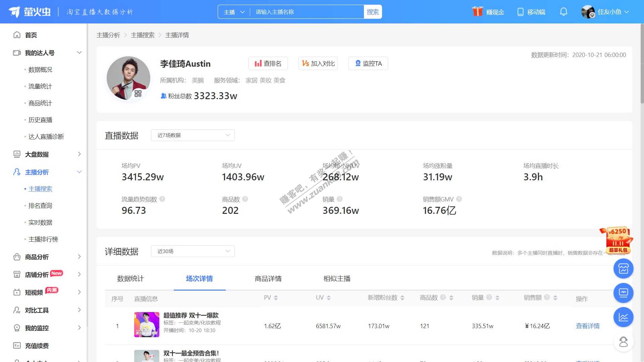Expand the 商品分析 sidebar section
Screen dimensions: 644x362
point(79,257)
